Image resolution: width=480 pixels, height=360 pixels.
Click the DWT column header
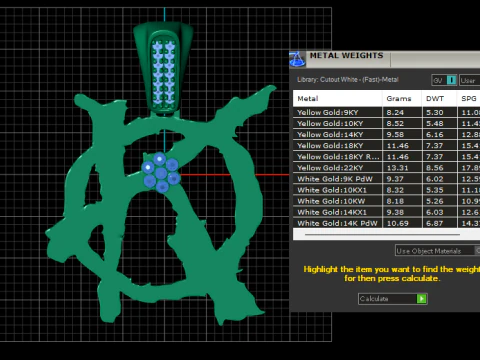point(439,99)
